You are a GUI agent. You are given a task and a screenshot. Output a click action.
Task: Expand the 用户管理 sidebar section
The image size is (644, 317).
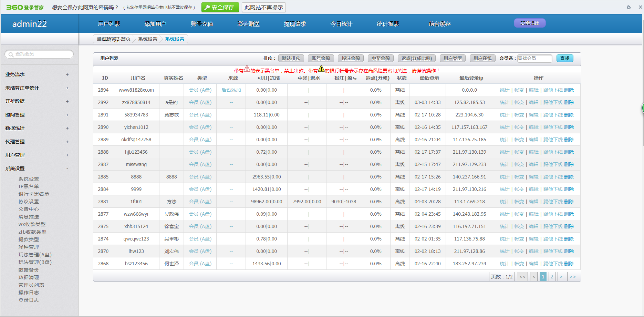pyautogui.click(x=67, y=155)
